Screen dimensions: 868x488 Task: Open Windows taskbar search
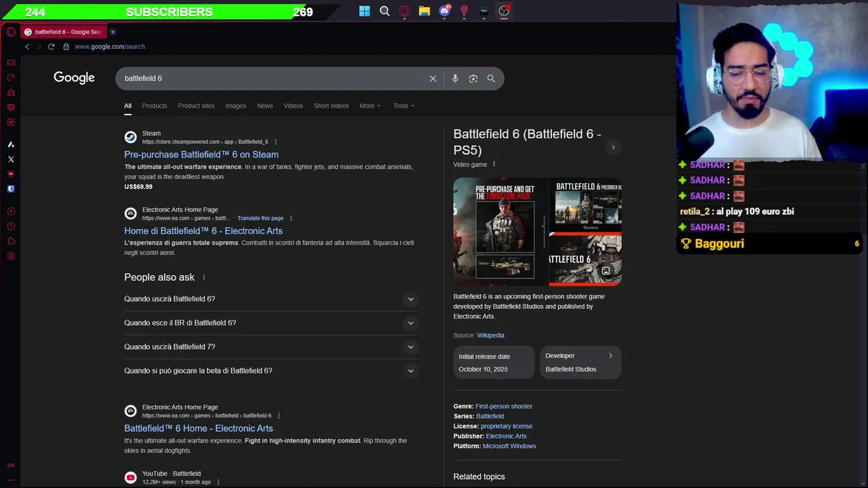click(x=384, y=11)
